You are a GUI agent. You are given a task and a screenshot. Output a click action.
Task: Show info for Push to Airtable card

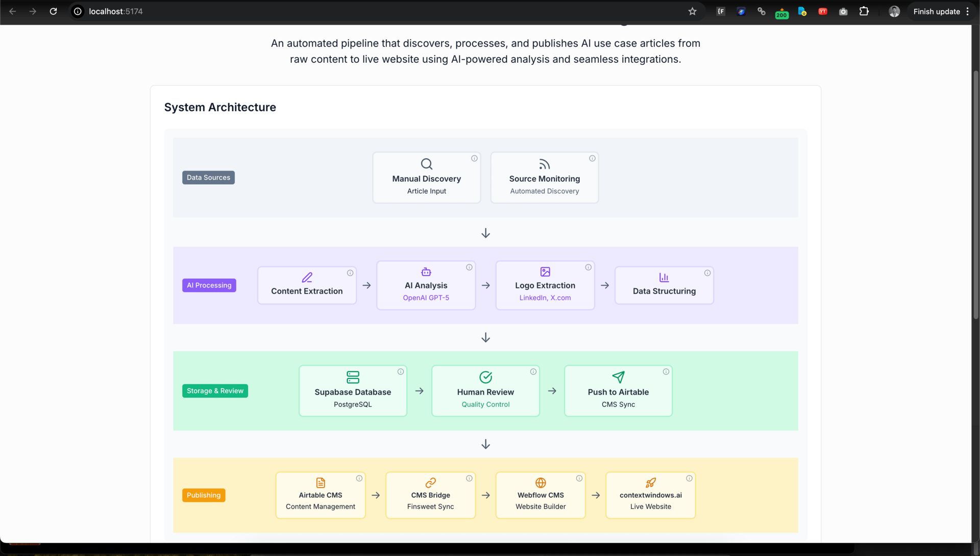tap(666, 372)
